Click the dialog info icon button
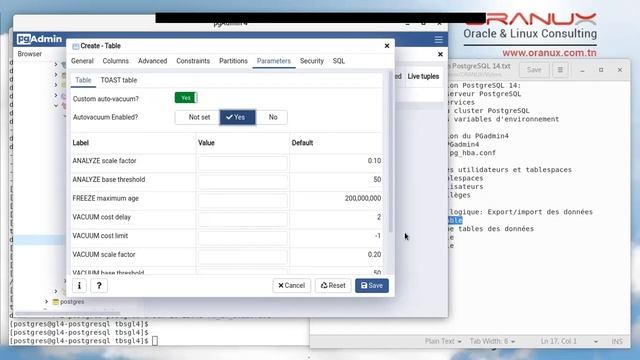The height and width of the screenshot is (360, 640). click(79, 286)
